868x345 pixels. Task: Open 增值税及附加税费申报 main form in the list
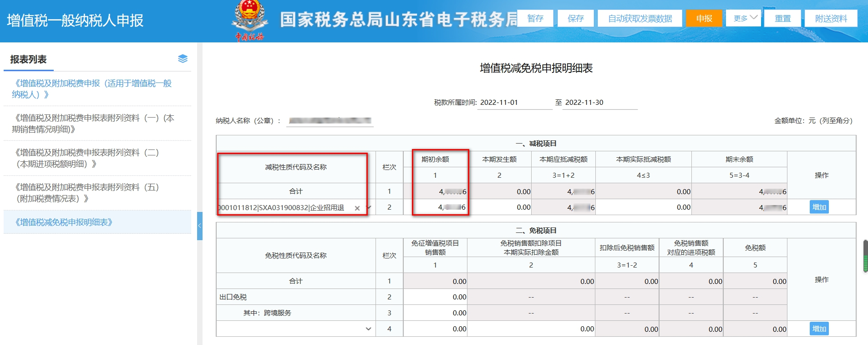click(x=92, y=89)
